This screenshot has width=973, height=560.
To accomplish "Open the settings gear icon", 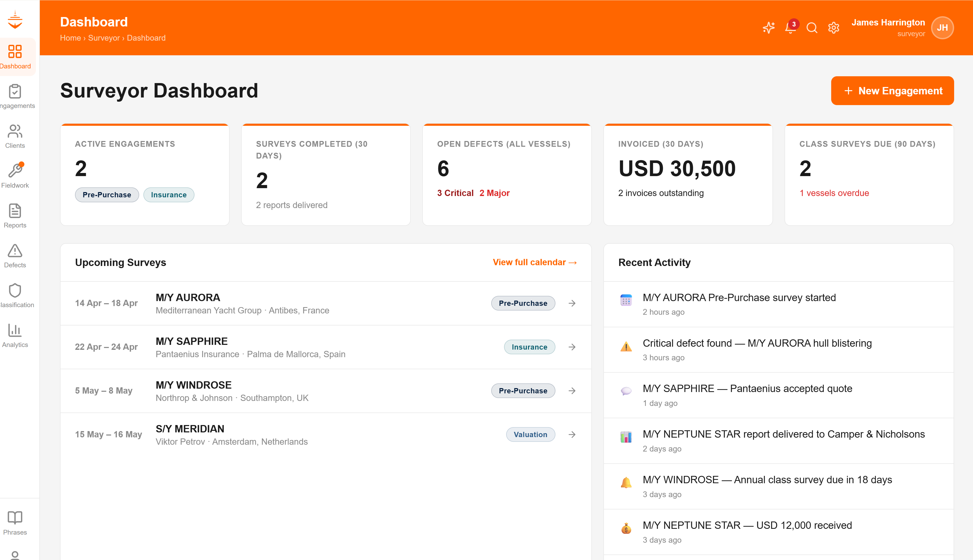I will tap(833, 28).
